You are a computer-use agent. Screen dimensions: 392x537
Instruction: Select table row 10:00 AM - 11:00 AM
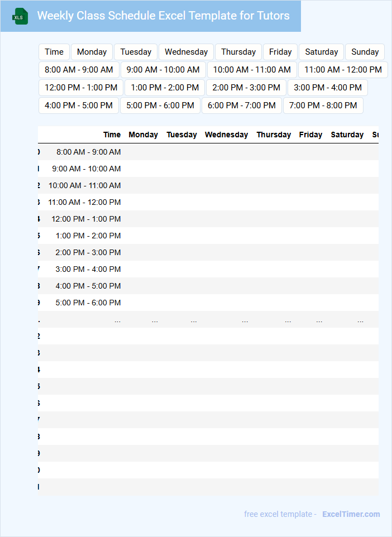point(208,186)
